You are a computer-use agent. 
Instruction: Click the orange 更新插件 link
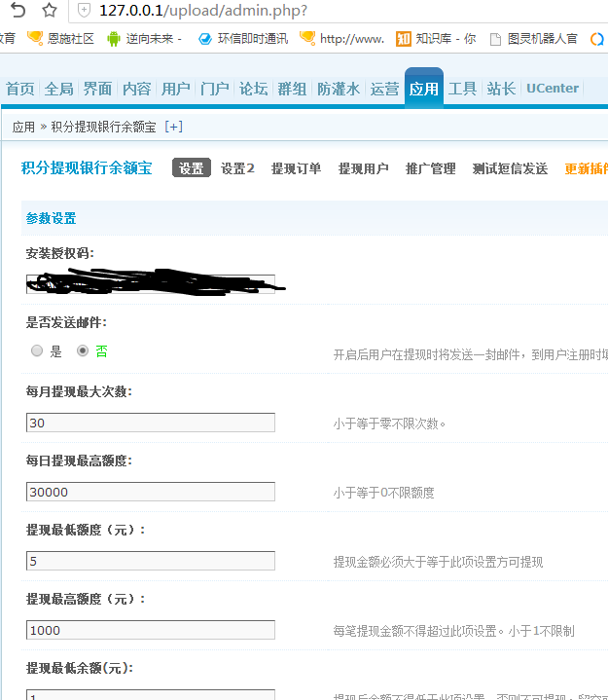[587, 168]
